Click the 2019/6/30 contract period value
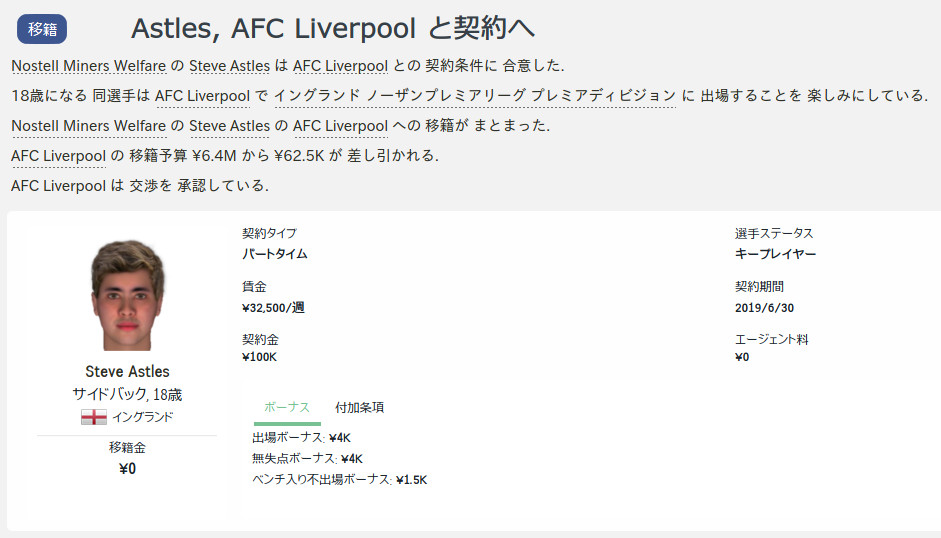941x538 pixels. (765, 307)
